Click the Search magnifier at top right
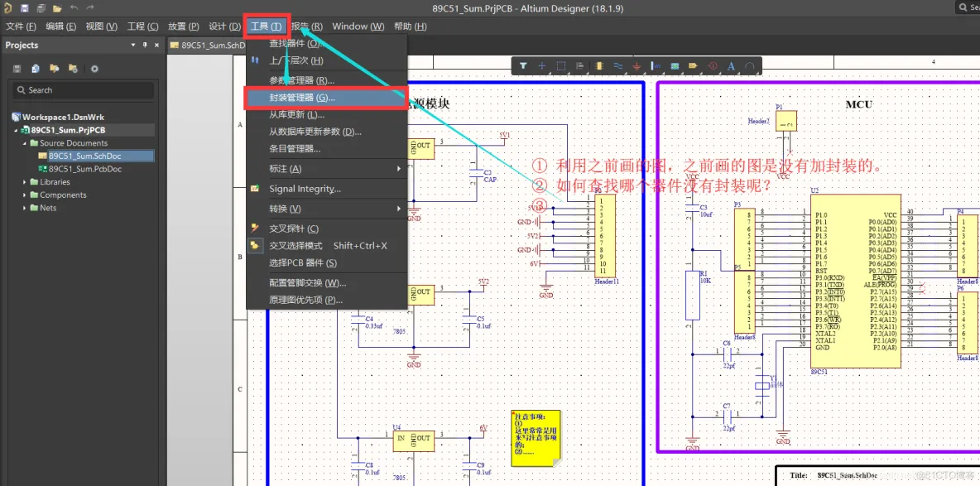This screenshot has width=980, height=486. click(963, 7)
